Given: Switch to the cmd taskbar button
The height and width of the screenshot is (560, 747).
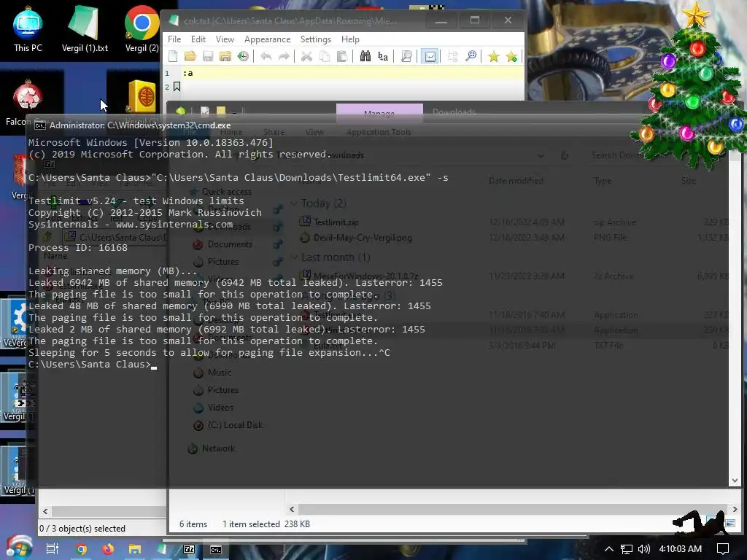Looking at the screenshot, I should [x=216, y=550].
